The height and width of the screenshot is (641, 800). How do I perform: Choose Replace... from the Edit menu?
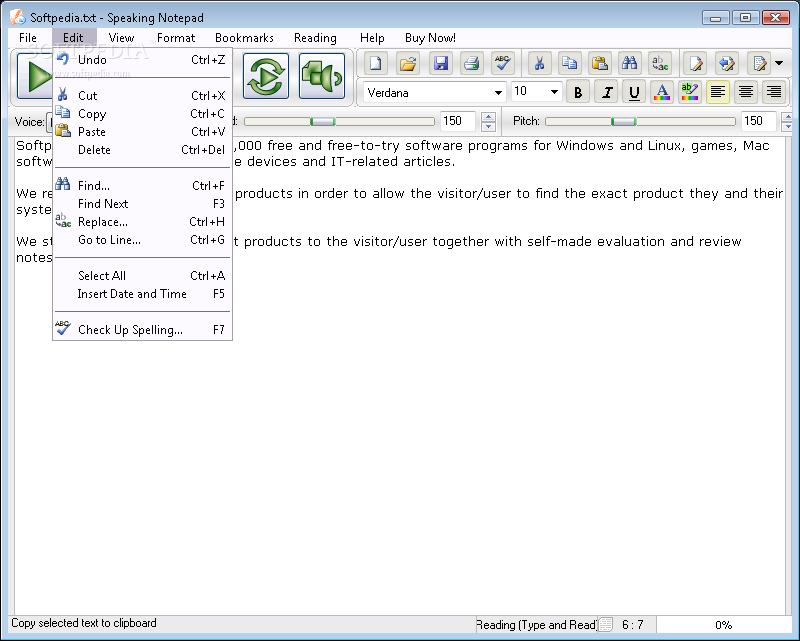[142, 221]
